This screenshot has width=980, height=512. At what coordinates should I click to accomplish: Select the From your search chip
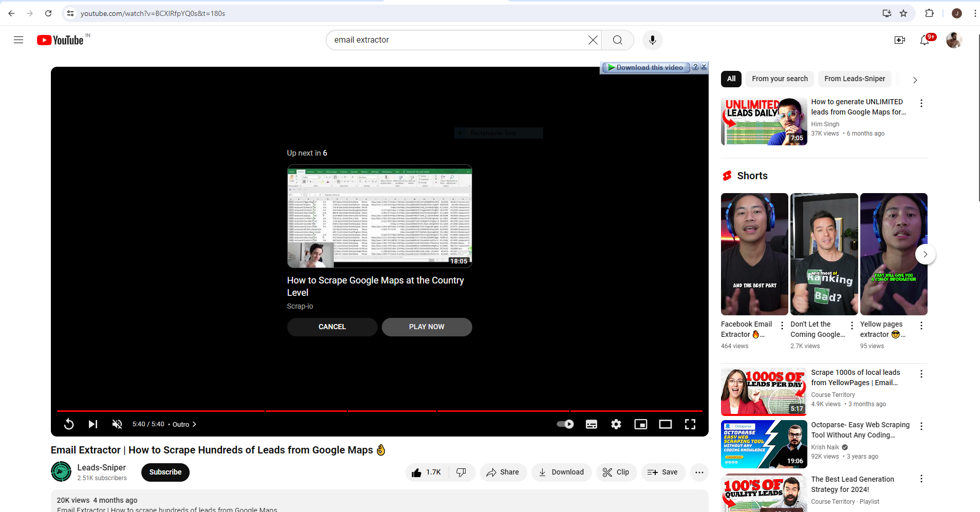(x=780, y=79)
